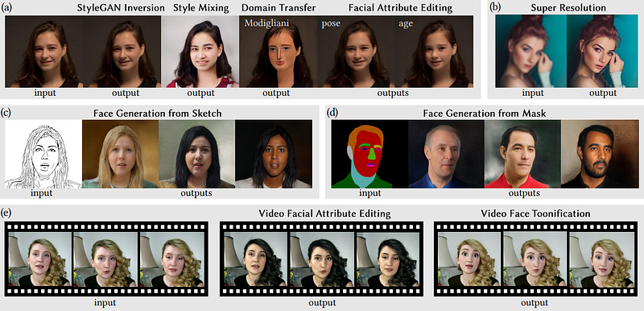Select the dark-skinned woman generated from sketch
Viewport: 644px width, 311px height.
(274, 154)
